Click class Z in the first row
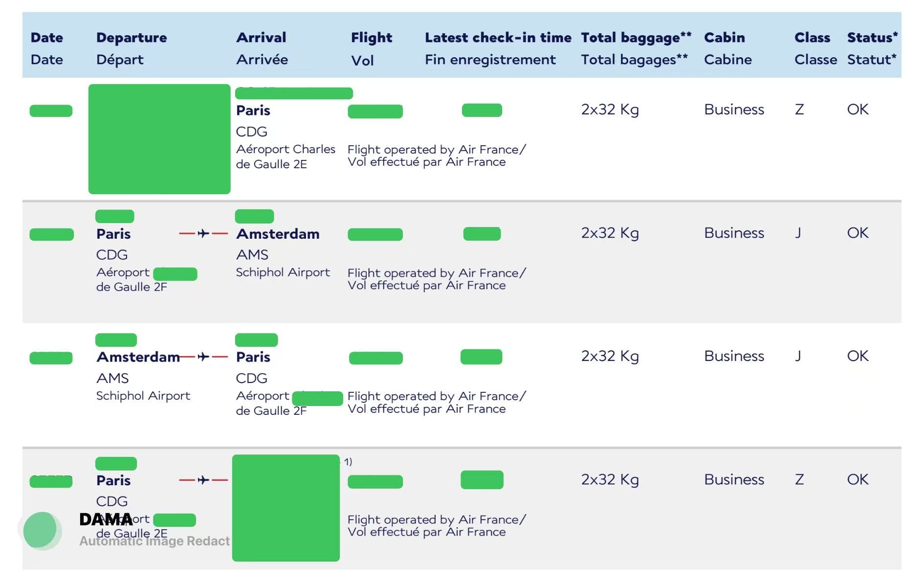924x586 pixels. pos(799,110)
